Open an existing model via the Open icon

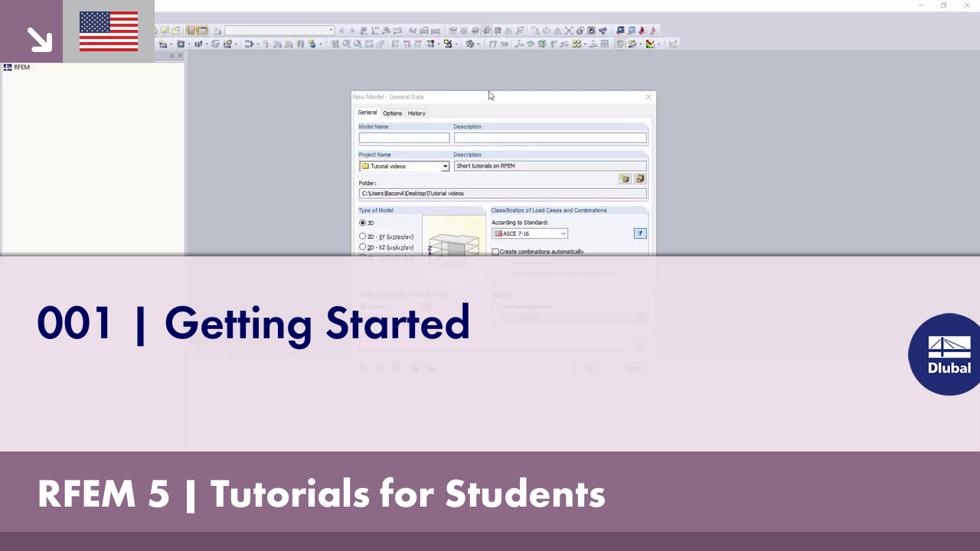175,31
